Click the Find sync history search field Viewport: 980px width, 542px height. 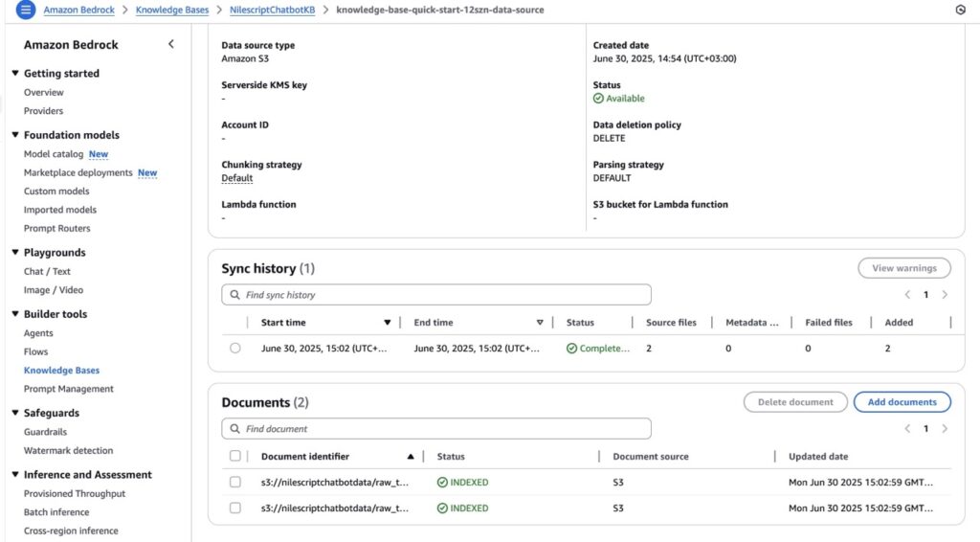(436, 295)
